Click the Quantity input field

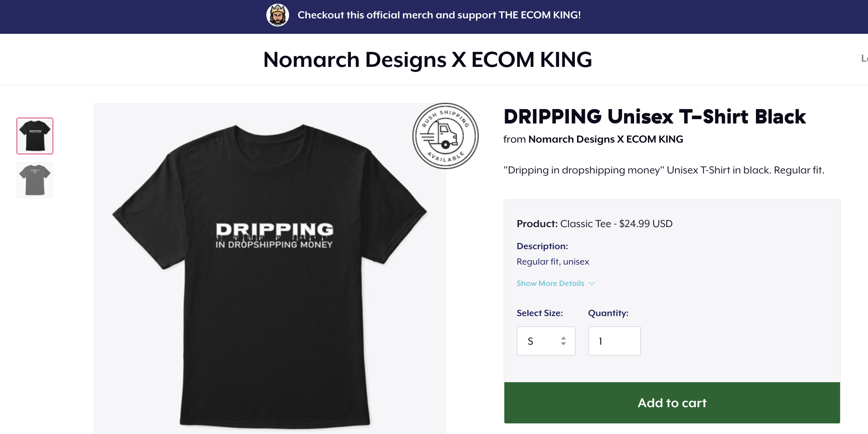[614, 341]
